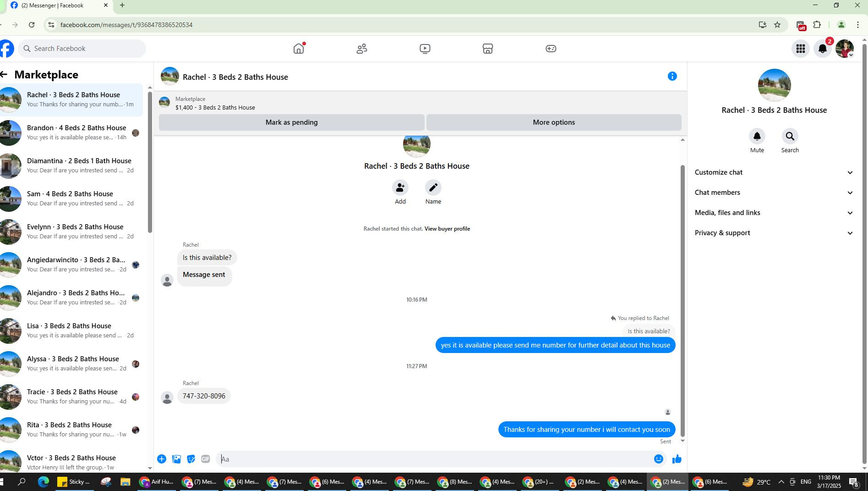Click the browser address bar URL
The image size is (868, 491).
click(x=126, y=25)
